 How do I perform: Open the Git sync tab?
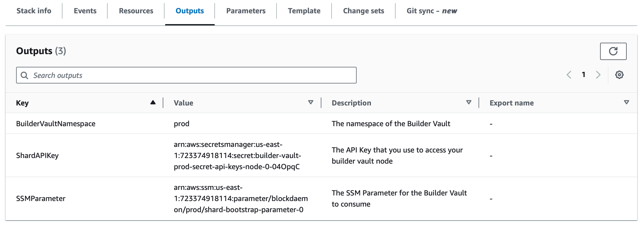tap(432, 11)
